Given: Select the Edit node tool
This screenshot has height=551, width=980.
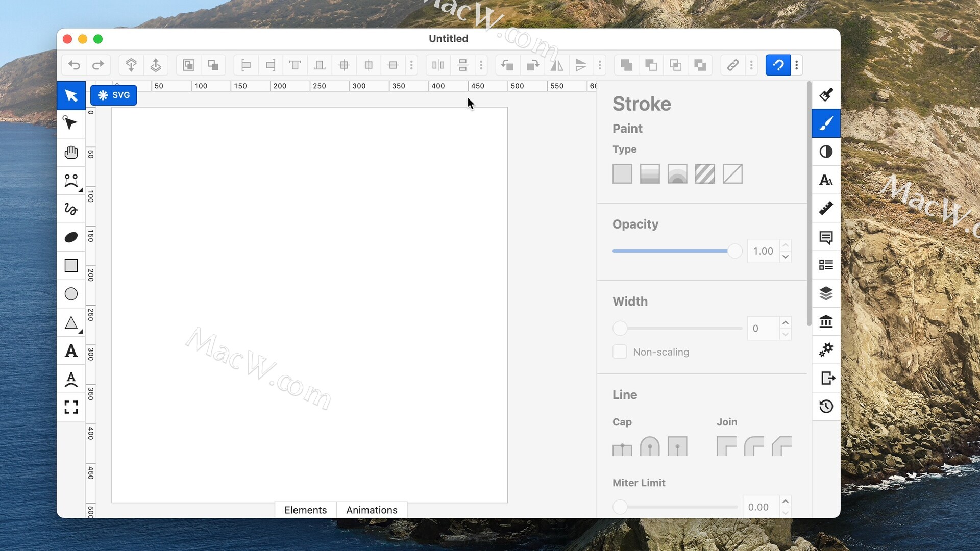Looking at the screenshot, I should (x=71, y=123).
